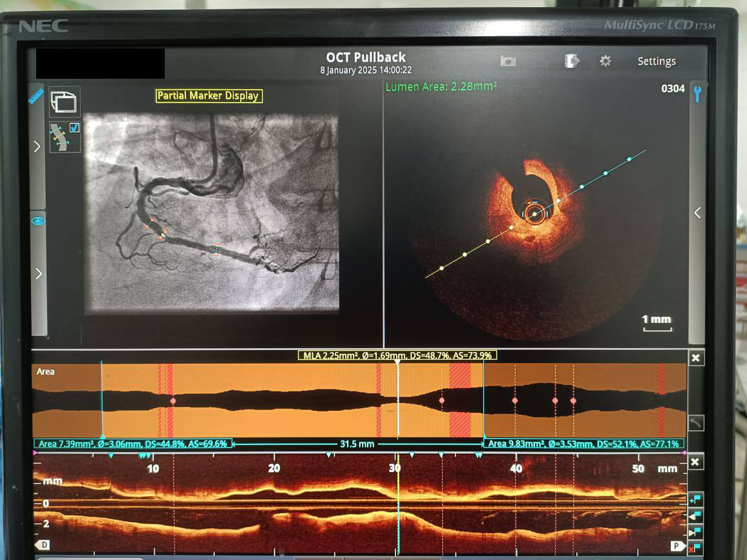747x560 pixels.
Task: Click the export file icon
Action: pos(572,61)
